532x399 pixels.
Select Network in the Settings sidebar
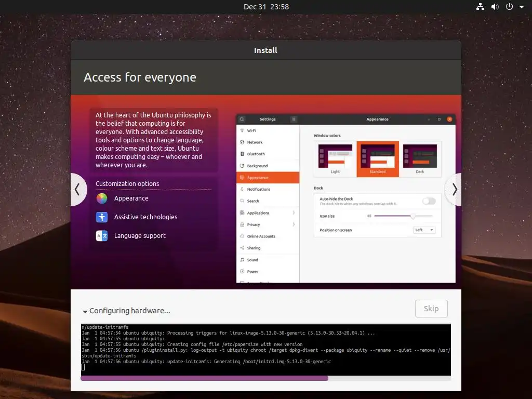(x=268, y=142)
